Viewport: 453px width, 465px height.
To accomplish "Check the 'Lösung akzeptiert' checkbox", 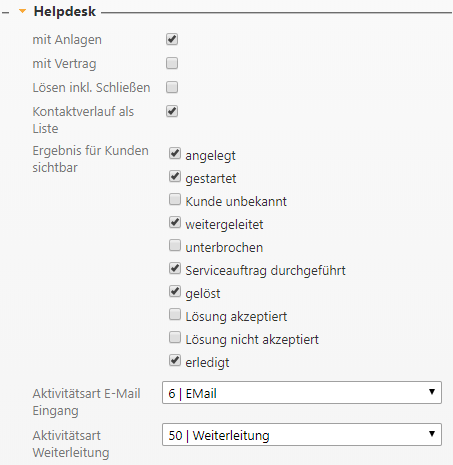I will (x=175, y=315).
